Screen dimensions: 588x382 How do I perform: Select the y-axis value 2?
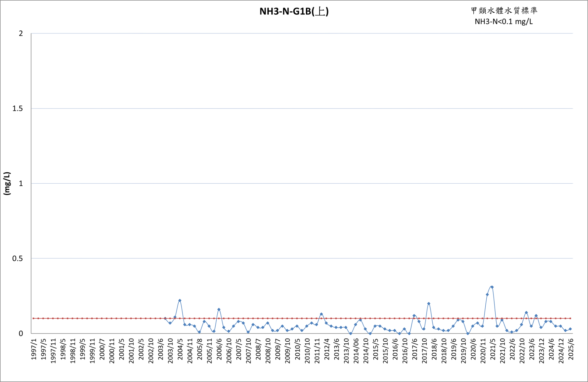21,34
